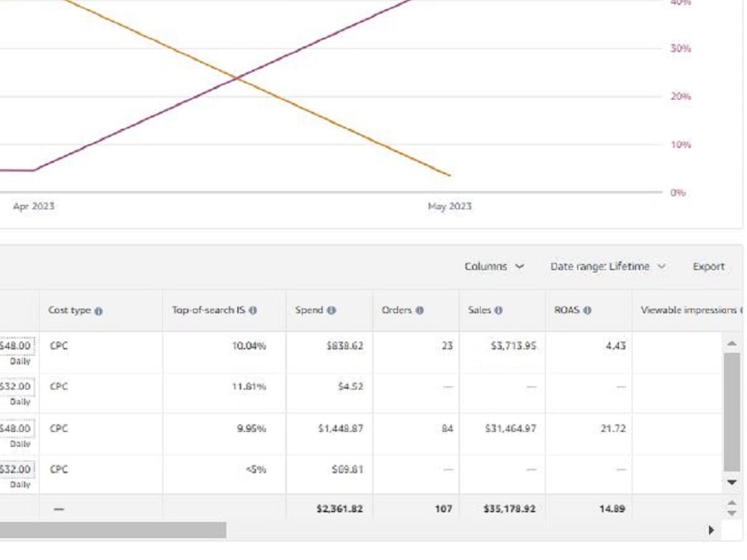747x560 pixels.
Task: Click the Cost type info icon
Action: click(98, 311)
